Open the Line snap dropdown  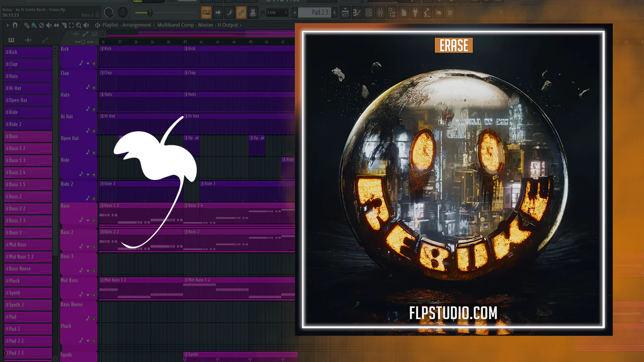coord(277,12)
